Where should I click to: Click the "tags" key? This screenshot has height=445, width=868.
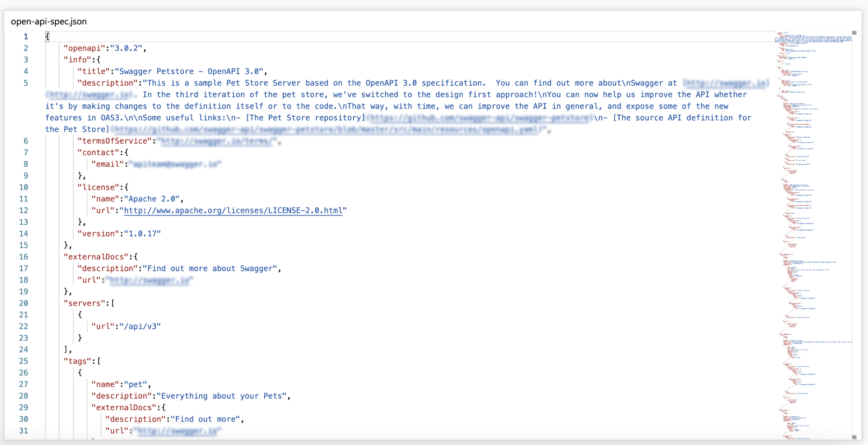click(x=78, y=361)
